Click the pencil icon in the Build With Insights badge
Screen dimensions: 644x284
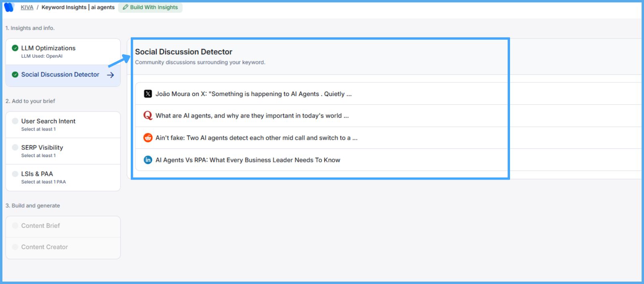pyautogui.click(x=126, y=7)
